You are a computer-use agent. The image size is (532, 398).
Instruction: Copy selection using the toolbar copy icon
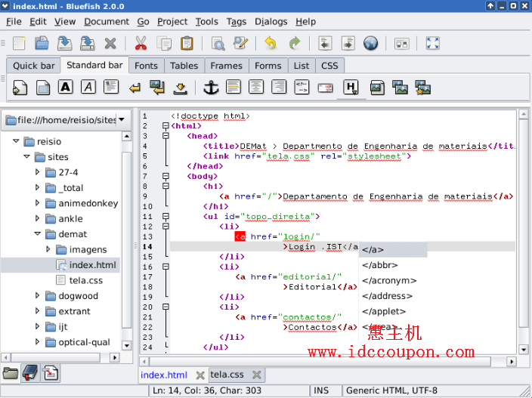tap(164, 43)
